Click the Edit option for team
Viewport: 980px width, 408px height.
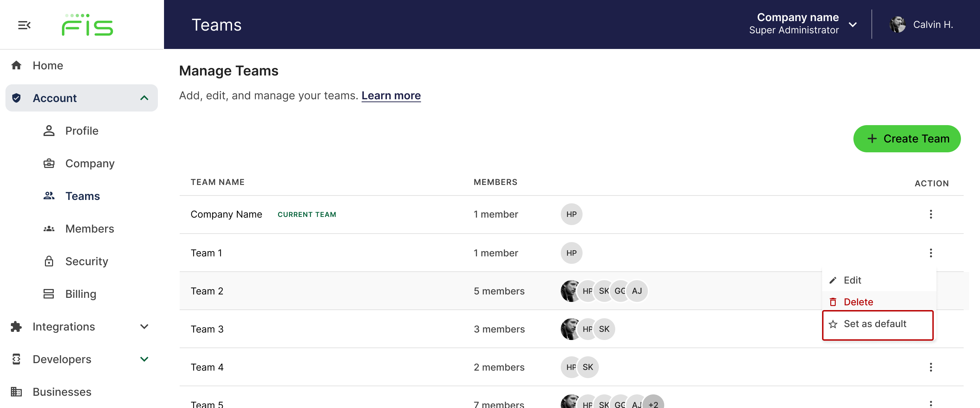click(x=852, y=280)
